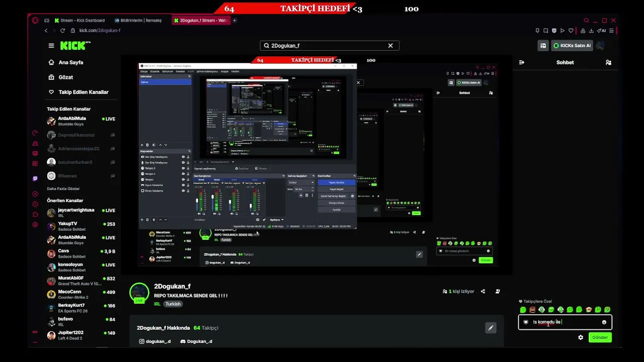This screenshot has height=362, width=644.
Task: Click the stream video player
Action: (316, 165)
